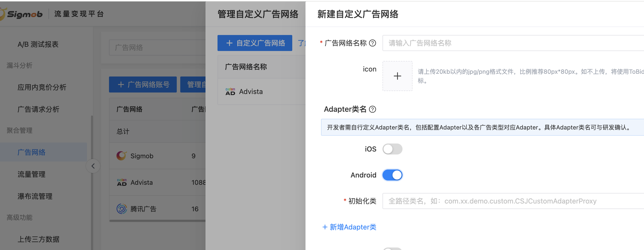Screen dimensions: 644x250
Task: Click the 自定义广告网络 add button
Action: click(x=255, y=43)
